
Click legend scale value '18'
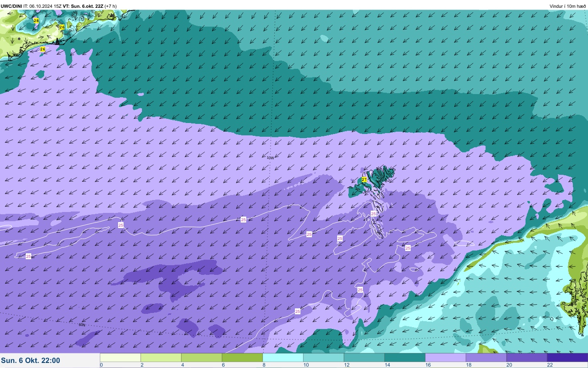click(469, 365)
